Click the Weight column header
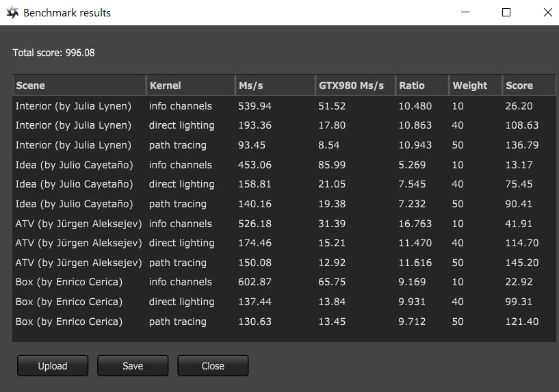Image resolution: width=559 pixels, height=392 pixels. 476,86
